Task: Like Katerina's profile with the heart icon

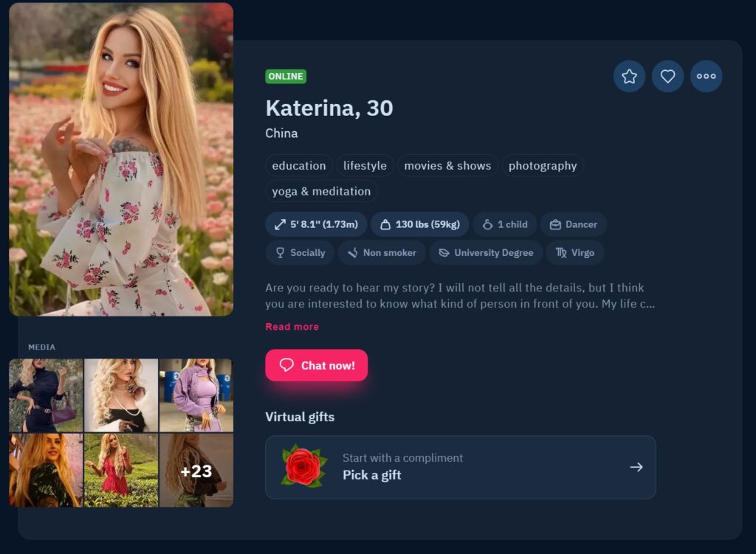Action: (667, 76)
